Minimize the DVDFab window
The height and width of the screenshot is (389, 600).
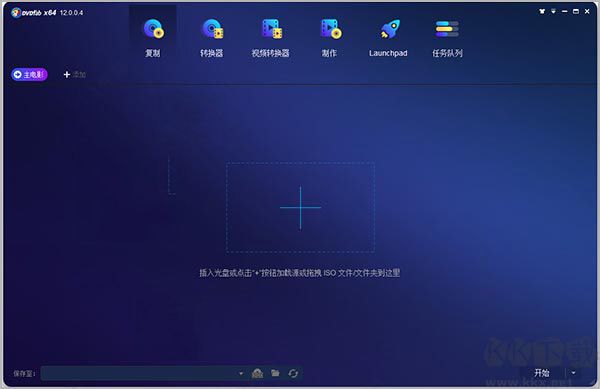(x=564, y=11)
